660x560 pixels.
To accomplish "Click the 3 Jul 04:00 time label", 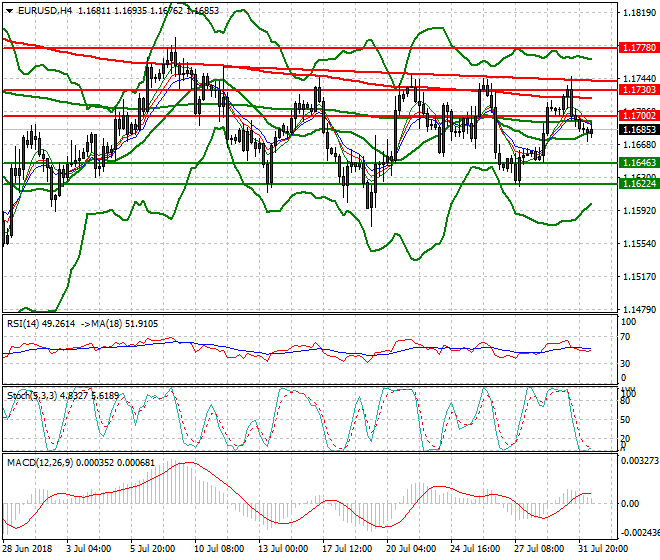I will pos(89,549).
